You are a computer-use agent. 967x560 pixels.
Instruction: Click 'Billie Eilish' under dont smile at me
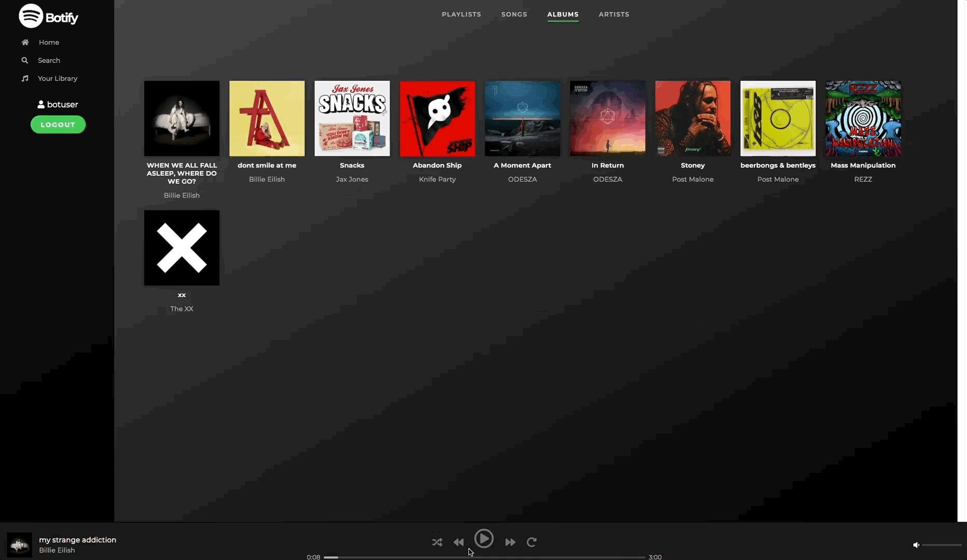pos(267,179)
